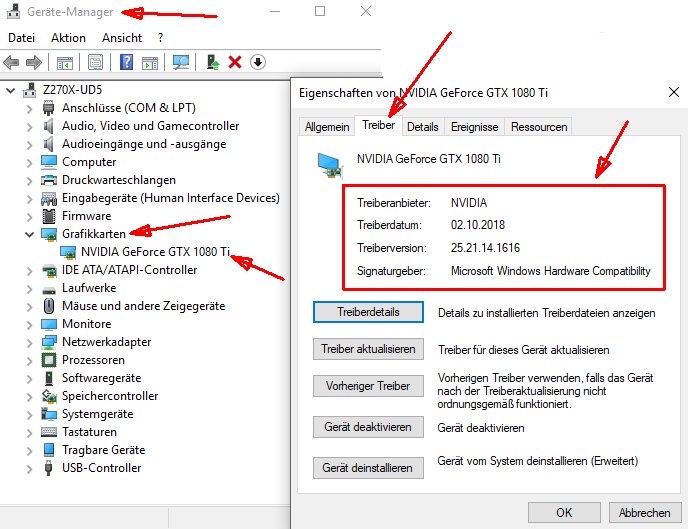Image resolution: width=688 pixels, height=529 pixels.
Task: Click the update driver toolbar icon
Action: [x=213, y=62]
